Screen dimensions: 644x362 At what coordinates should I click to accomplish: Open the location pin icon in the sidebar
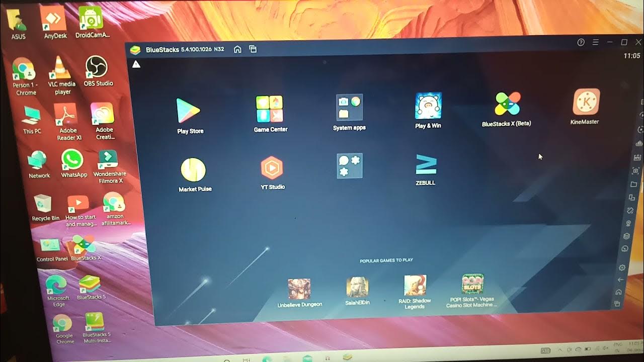tap(628, 223)
